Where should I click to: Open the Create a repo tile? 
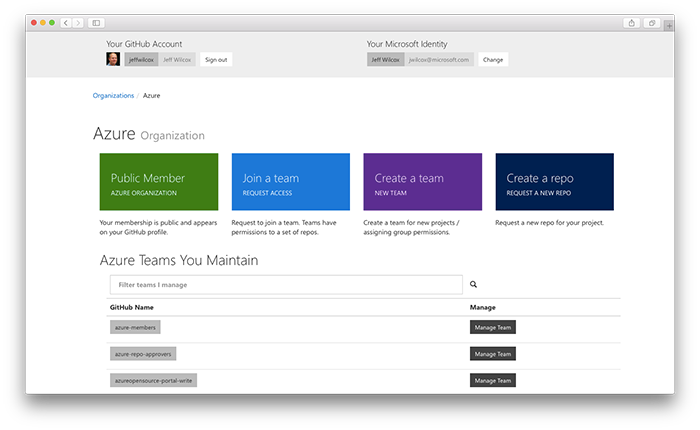click(554, 182)
